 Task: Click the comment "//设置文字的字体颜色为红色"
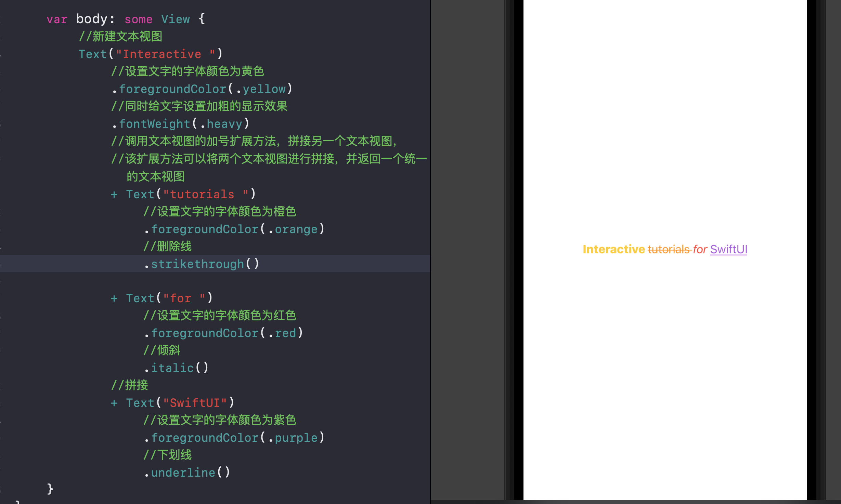tap(220, 315)
